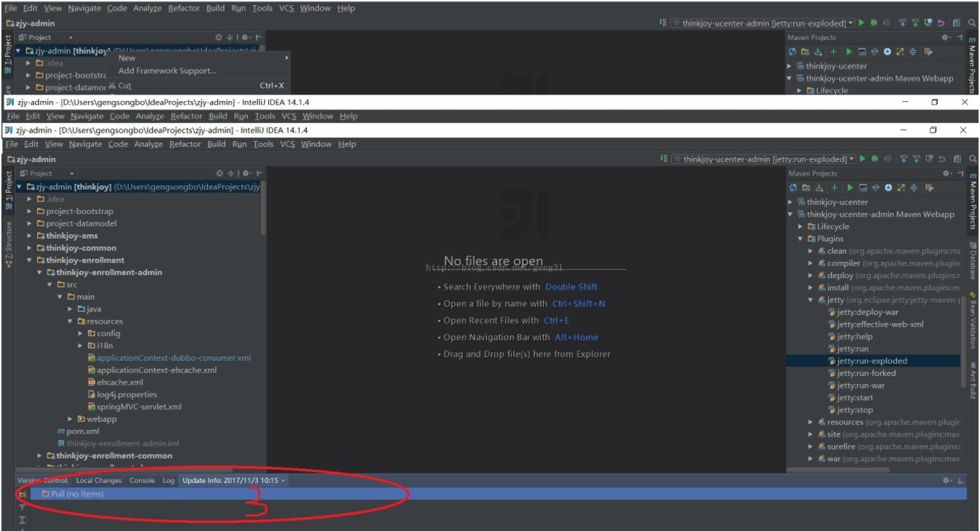The image size is (980, 531).
Task: Collapse jetty plugin node in front Maven panel
Action: pyautogui.click(x=811, y=300)
